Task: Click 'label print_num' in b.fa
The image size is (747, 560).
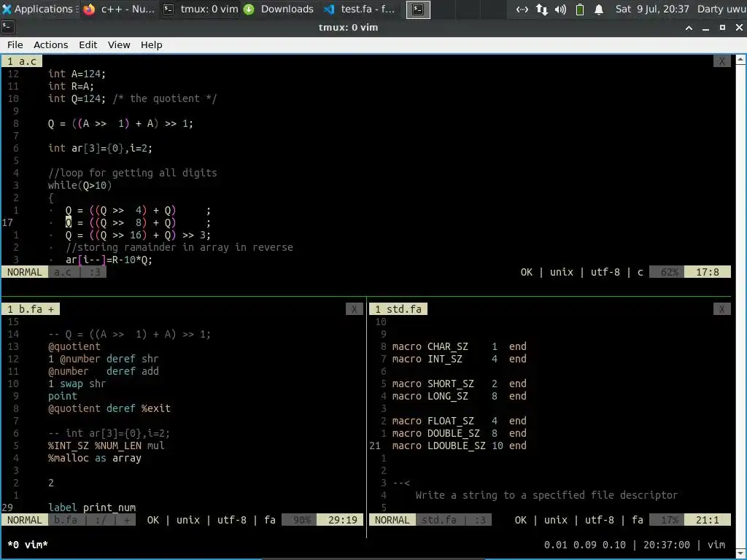Action: pos(92,507)
